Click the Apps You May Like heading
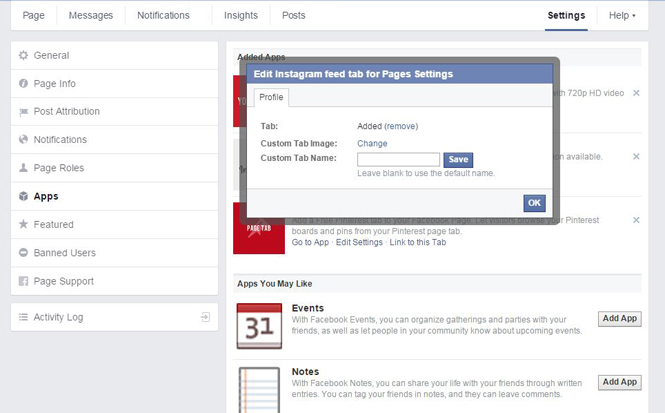Screen dimensions: 665x413 (275, 284)
